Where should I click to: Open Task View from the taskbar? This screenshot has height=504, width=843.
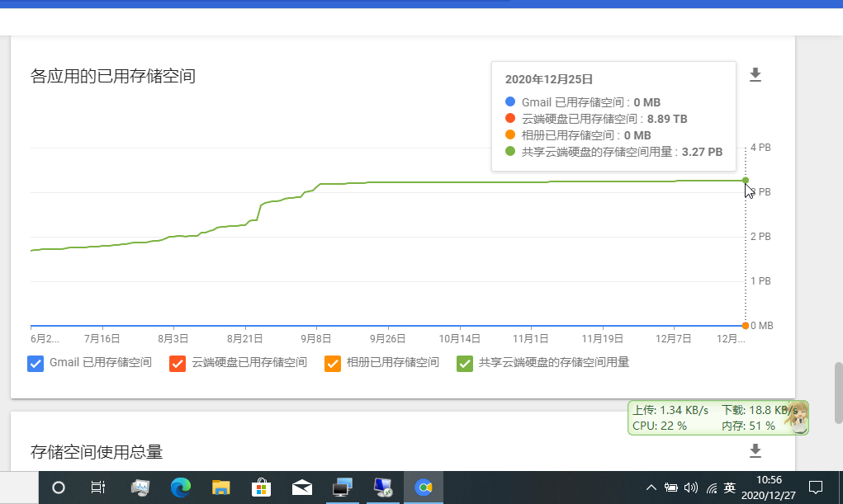tap(97, 488)
